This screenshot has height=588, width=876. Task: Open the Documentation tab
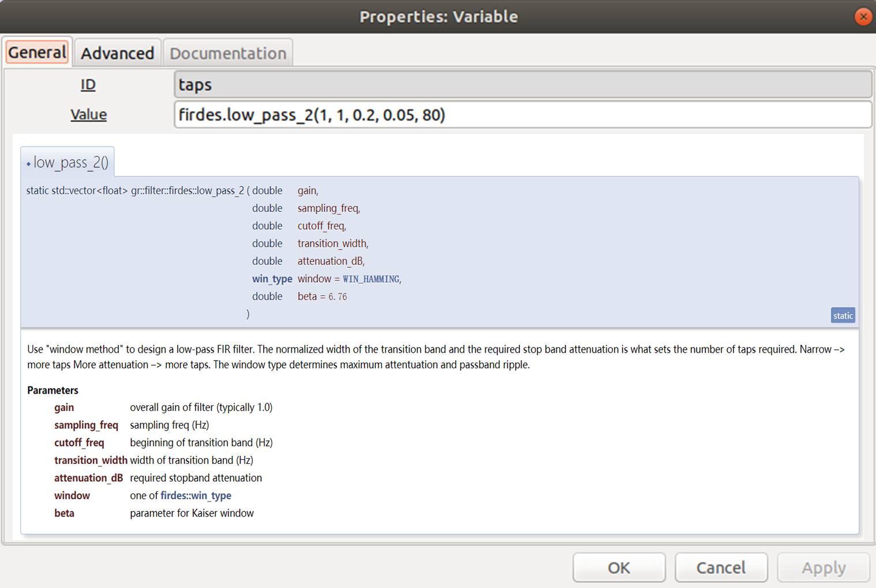pyautogui.click(x=228, y=53)
